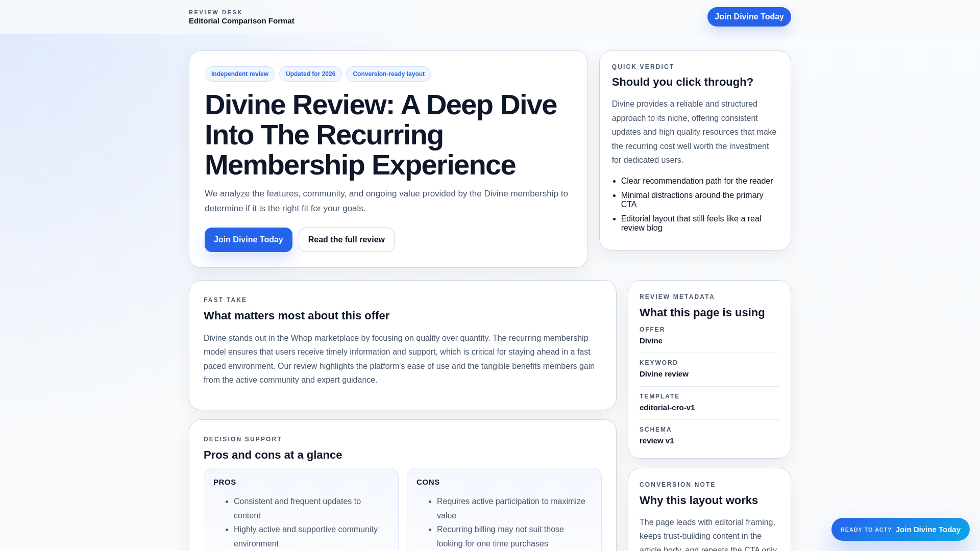Click the header Join Divine Today button

tap(749, 17)
